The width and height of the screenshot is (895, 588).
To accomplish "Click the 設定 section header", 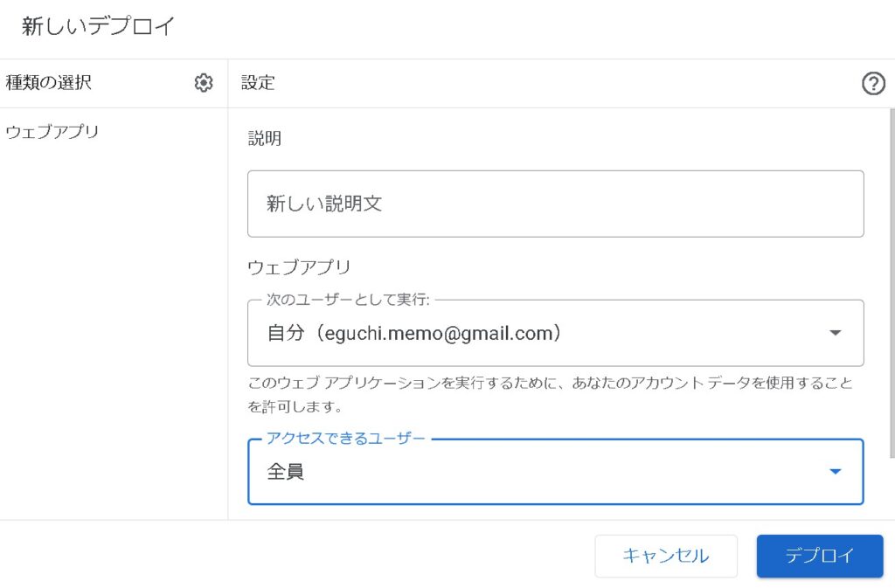I will 255,83.
